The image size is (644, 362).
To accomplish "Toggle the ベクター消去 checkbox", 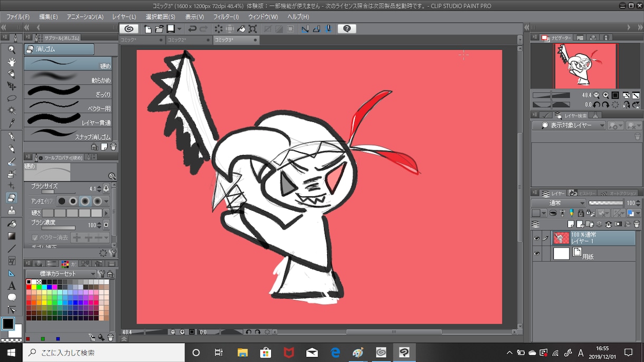I will [x=35, y=238].
